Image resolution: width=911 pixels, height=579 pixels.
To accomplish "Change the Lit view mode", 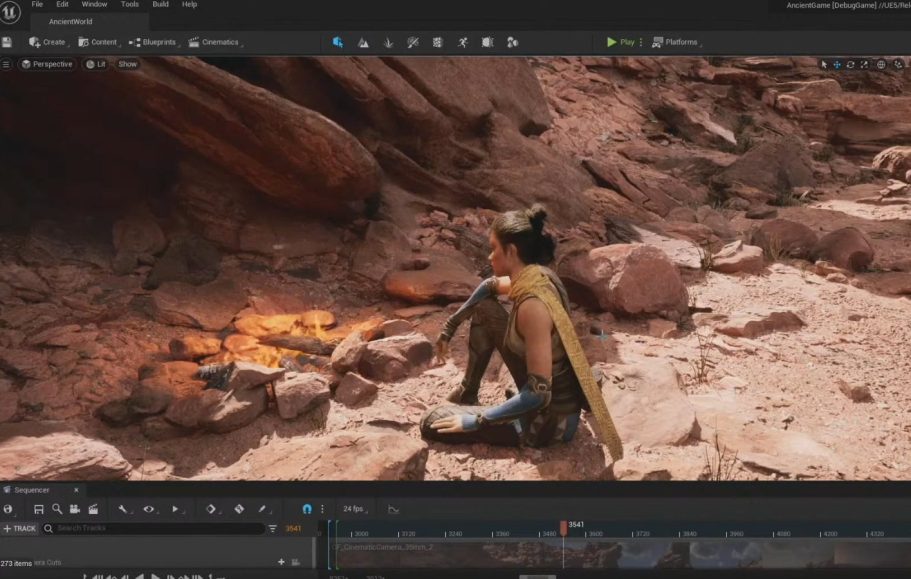I will 96,64.
